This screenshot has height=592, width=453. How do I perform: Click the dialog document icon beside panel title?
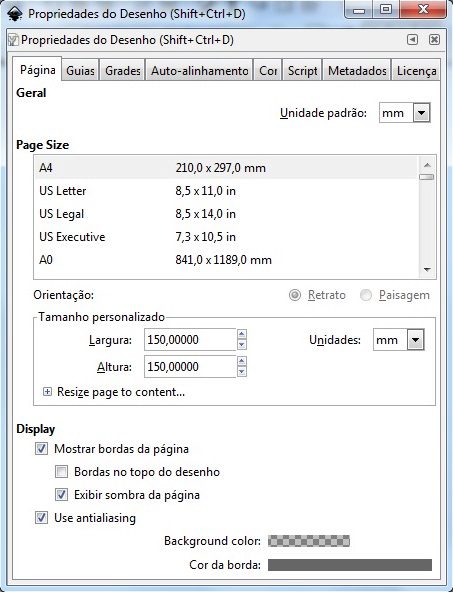[x=13, y=40]
